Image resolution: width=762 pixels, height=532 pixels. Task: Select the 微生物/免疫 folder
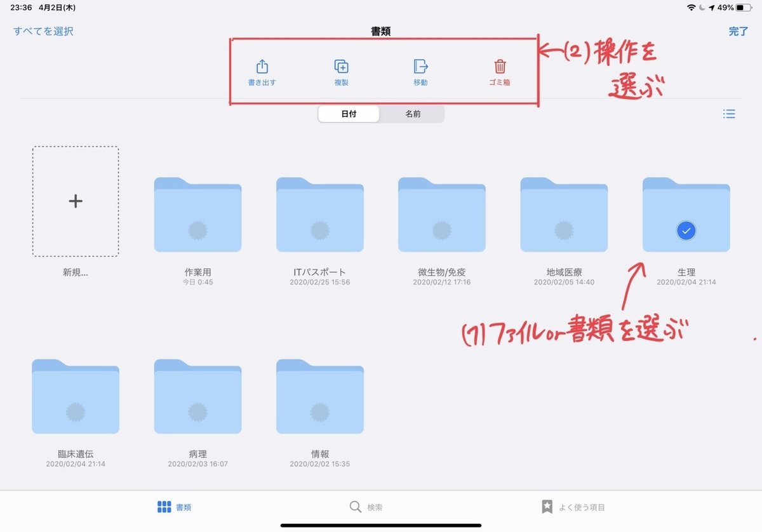coord(441,213)
